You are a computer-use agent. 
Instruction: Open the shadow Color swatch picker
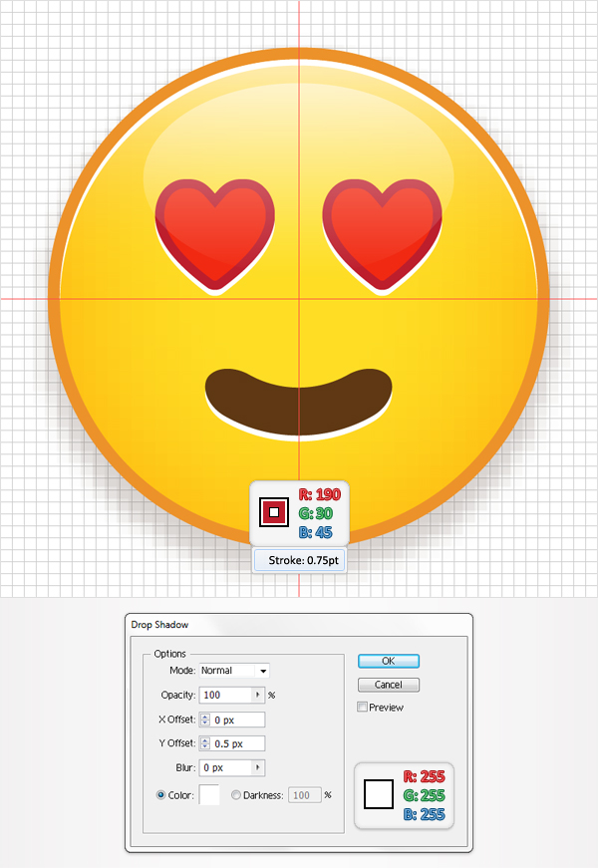pos(209,795)
